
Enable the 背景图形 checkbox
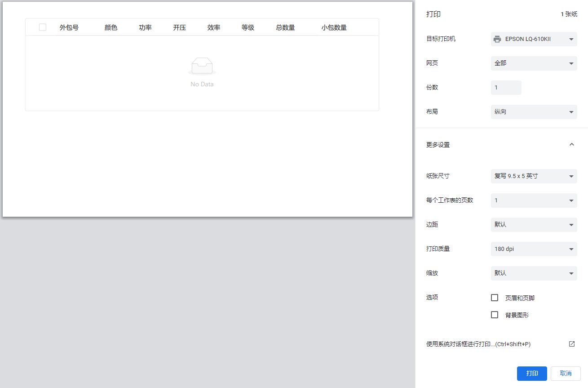[x=495, y=315]
